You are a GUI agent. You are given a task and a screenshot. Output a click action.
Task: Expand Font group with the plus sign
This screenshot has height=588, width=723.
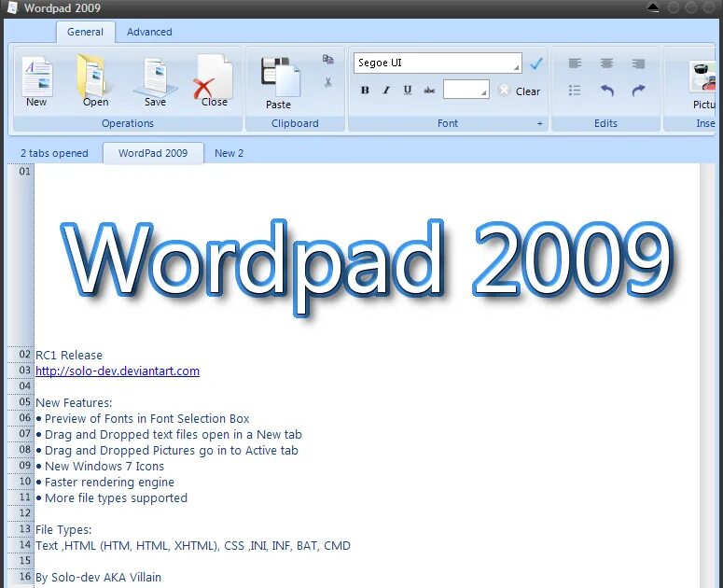point(539,123)
